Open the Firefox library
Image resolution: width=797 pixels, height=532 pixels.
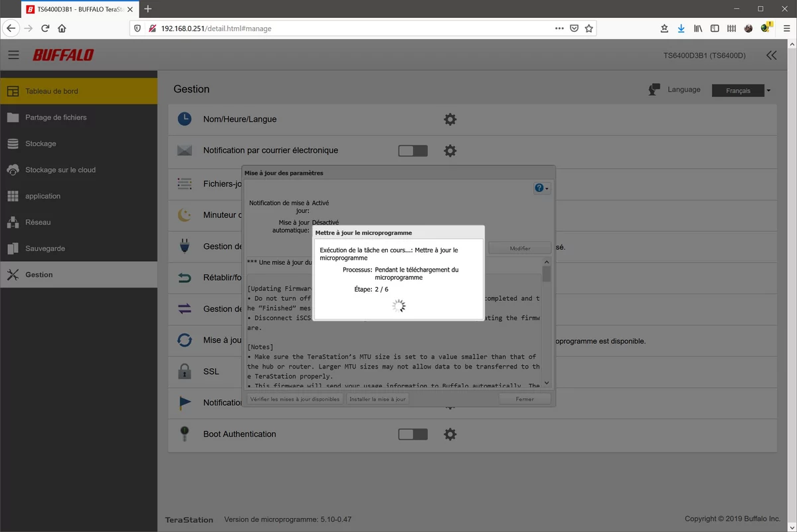(x=698, y=29)
